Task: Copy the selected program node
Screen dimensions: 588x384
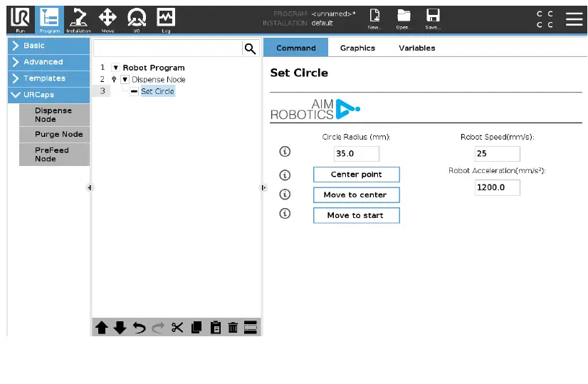Action: (196, 328)
